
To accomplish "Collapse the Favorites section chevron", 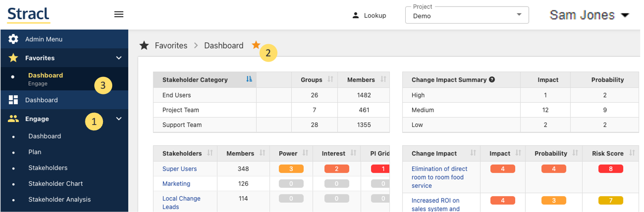I will coord(119,58).
